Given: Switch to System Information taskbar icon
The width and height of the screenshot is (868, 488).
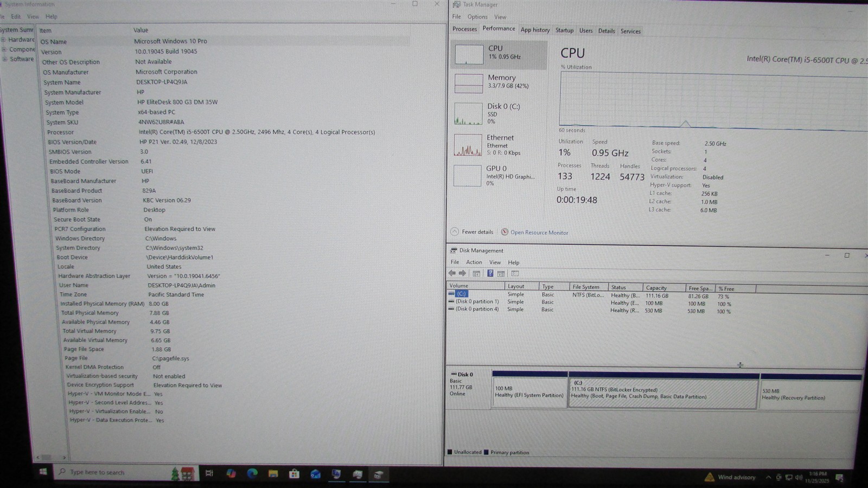Looking at the screenshot, I should [336, 474].
